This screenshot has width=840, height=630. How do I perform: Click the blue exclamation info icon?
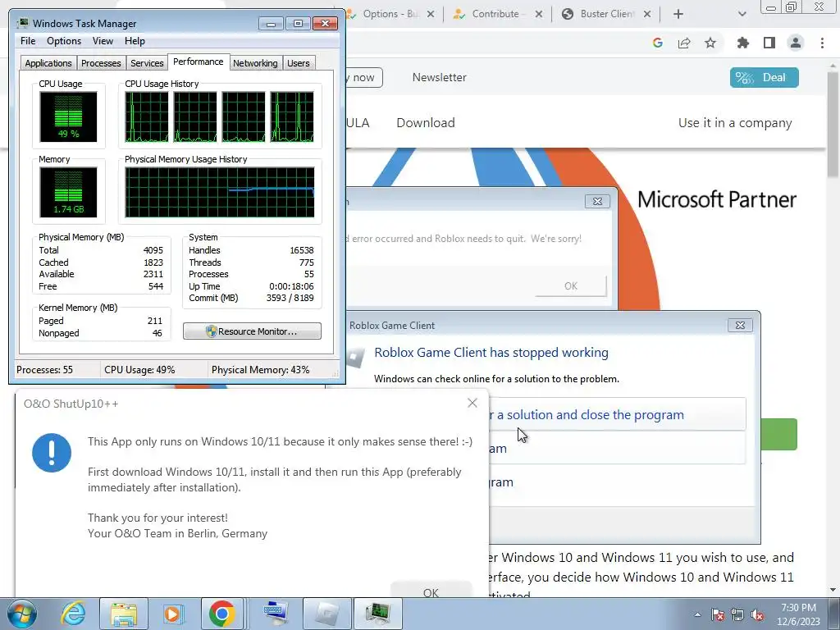click(52, 453)
